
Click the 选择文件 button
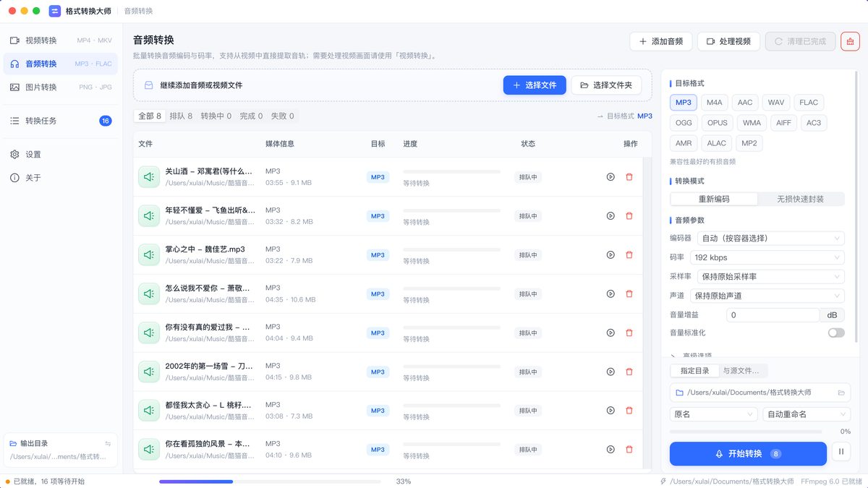pyautogui.click(x=535, y=85)
